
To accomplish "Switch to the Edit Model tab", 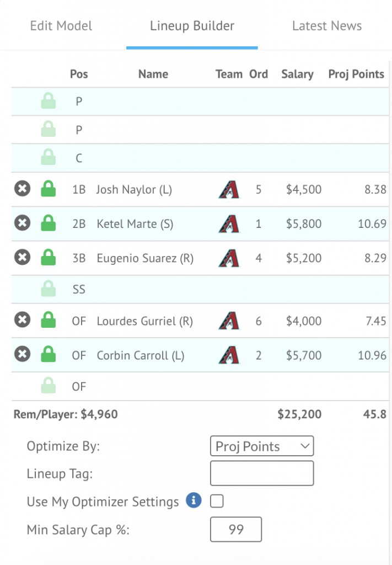I will [x=61, y=25].
